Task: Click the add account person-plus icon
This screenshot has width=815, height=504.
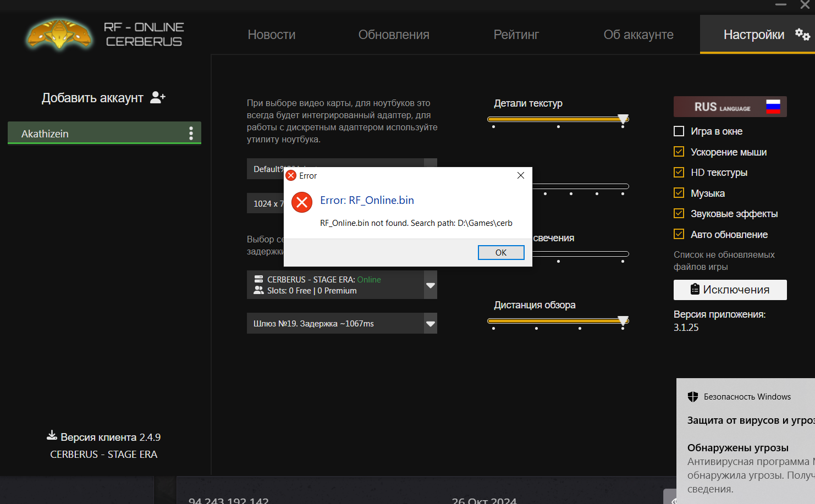Action: coord(157,97)
